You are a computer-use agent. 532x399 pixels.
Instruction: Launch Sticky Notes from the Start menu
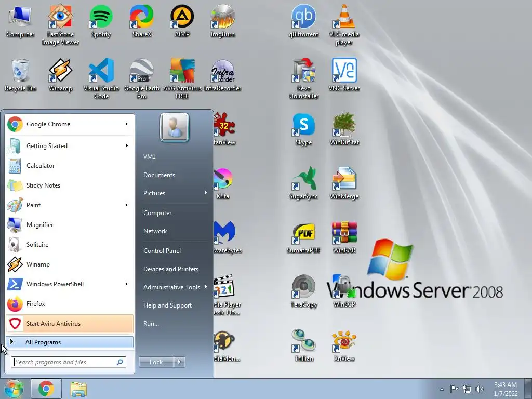70,185
